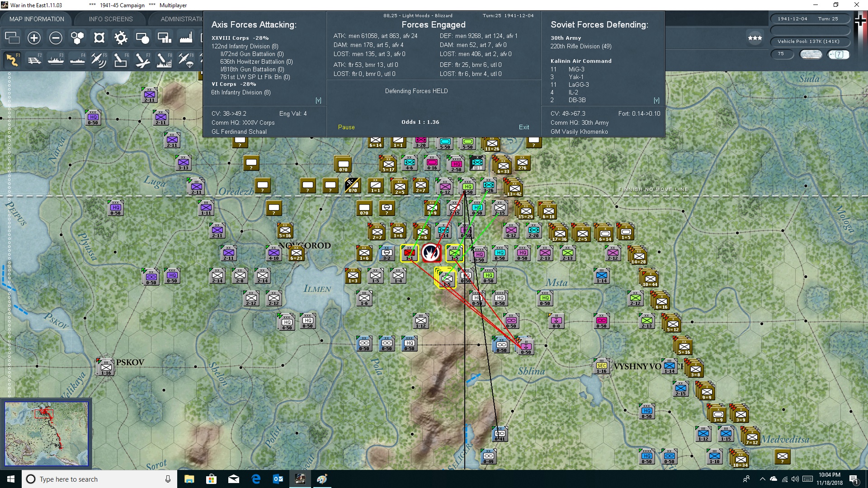This screenshot has height=488, width=868.
Task: Click the screen-with-bars toolbar icon
Action: coord(164,38)
